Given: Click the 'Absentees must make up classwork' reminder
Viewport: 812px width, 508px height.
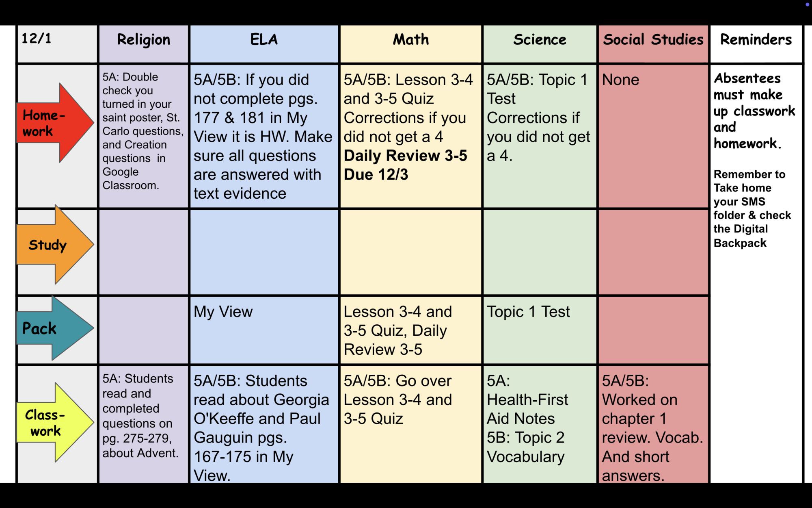Looking at the screenshot, I should point(754,111).
